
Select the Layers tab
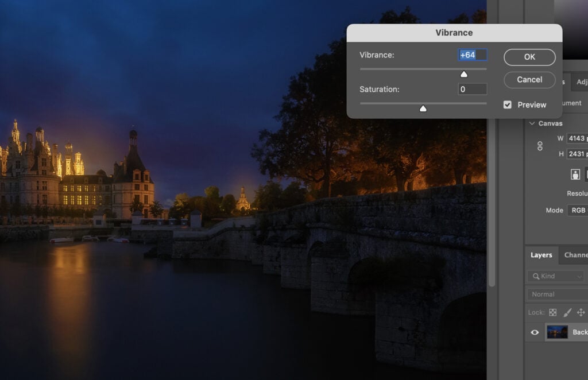coord(541,255)
